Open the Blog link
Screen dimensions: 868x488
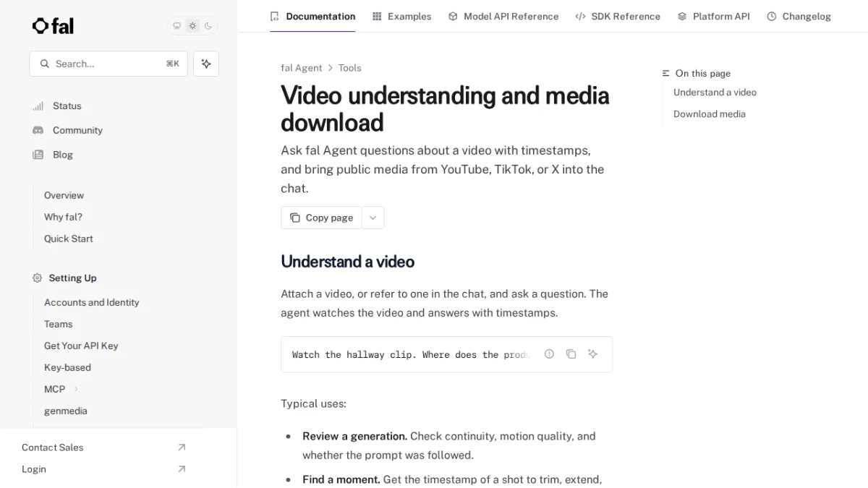63,155
